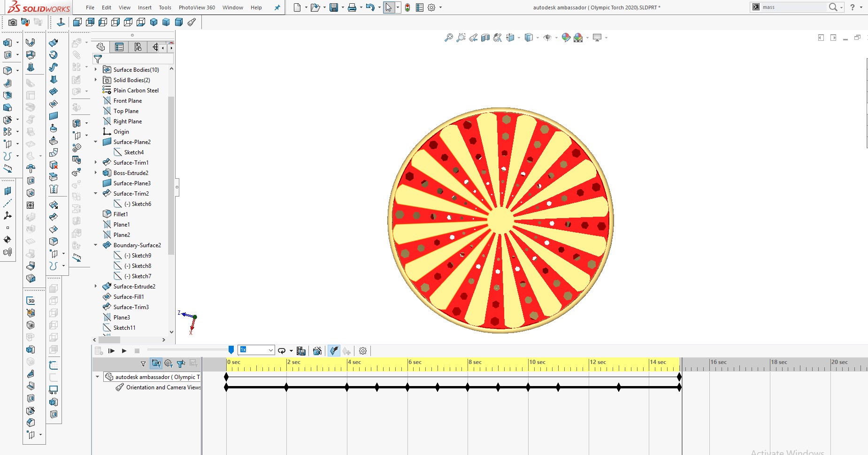Click the Rebuild traffic light icon
This screenshot has width=868, height=455.
point(407,8)
